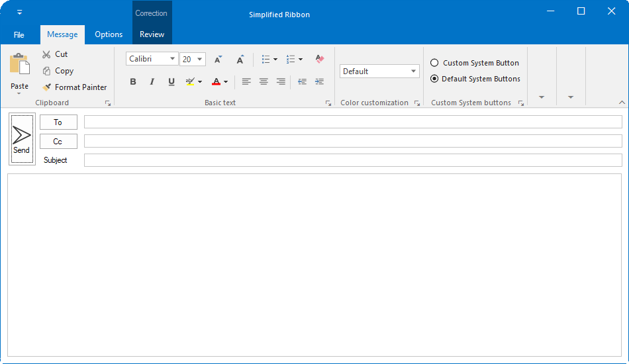
Task: Apply bold formatting with the B icon
Action: pyautogui.click(x=133, y=81)
